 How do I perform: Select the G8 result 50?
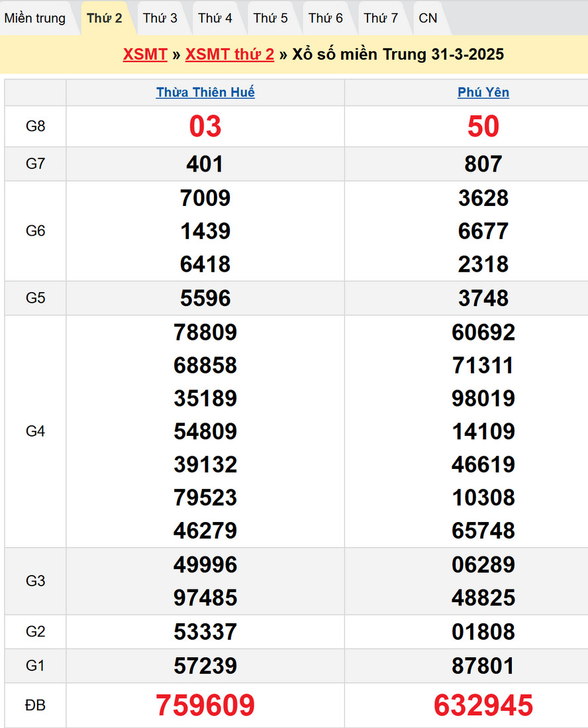(483, 127)
